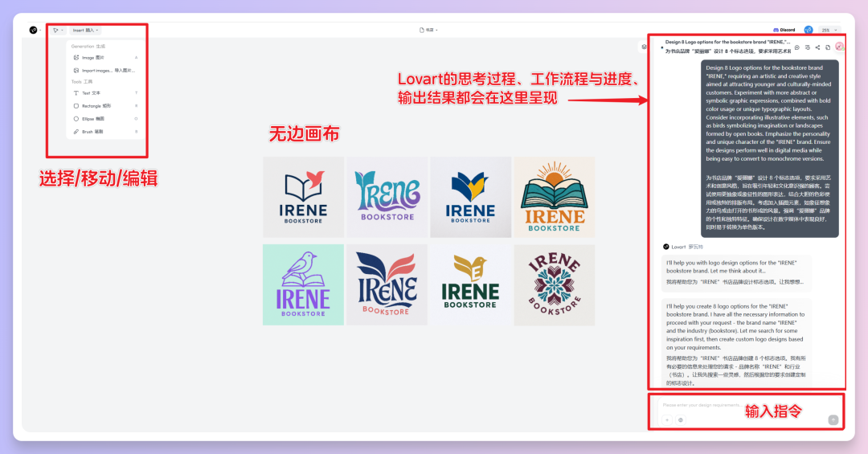The height and width of the screenshot is (454, 868).
Task: Select the circular mandala IRENE BOOKSTORE logo
Action: tap(554, 284)
